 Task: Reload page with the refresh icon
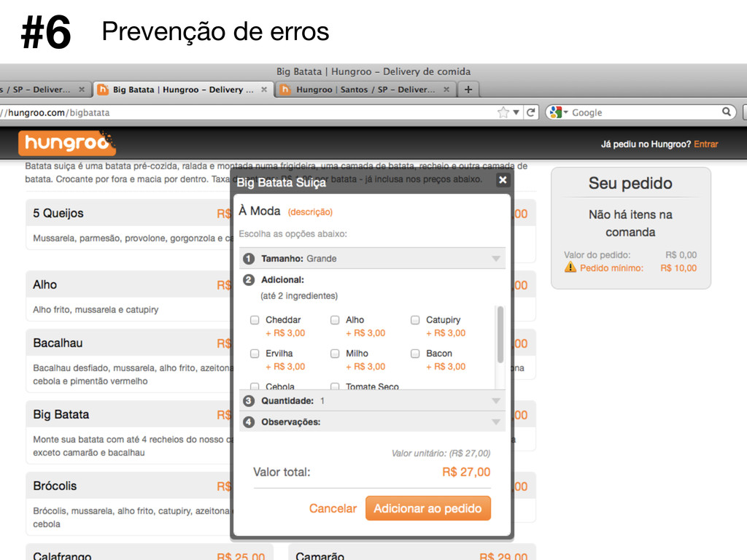(531, 112)
